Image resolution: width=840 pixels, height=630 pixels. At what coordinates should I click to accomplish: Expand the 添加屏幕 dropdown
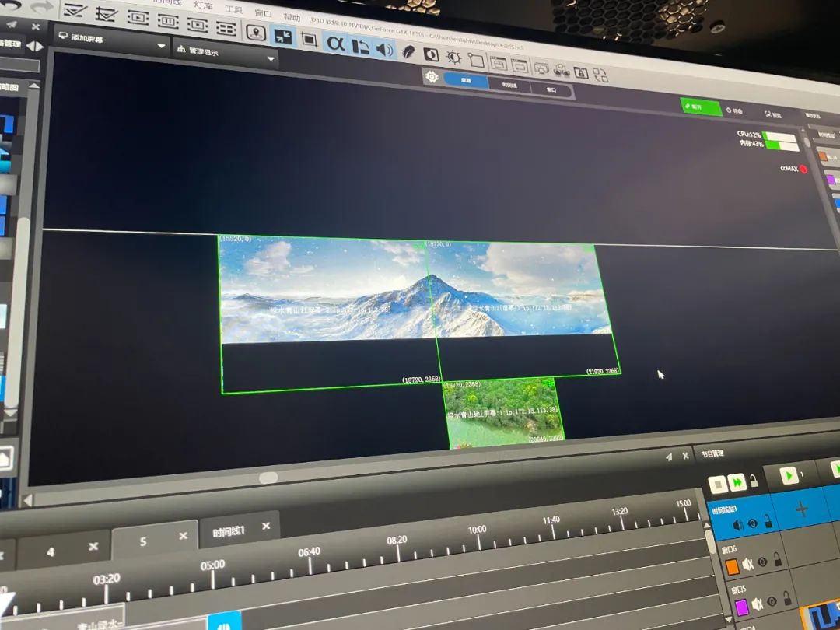(x=161, y=46)
